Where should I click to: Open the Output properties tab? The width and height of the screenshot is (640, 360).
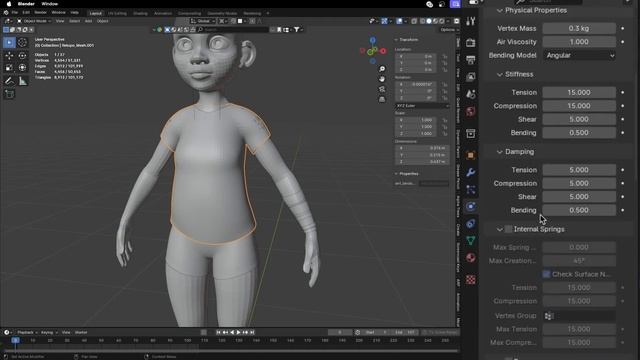click(471, 60)
